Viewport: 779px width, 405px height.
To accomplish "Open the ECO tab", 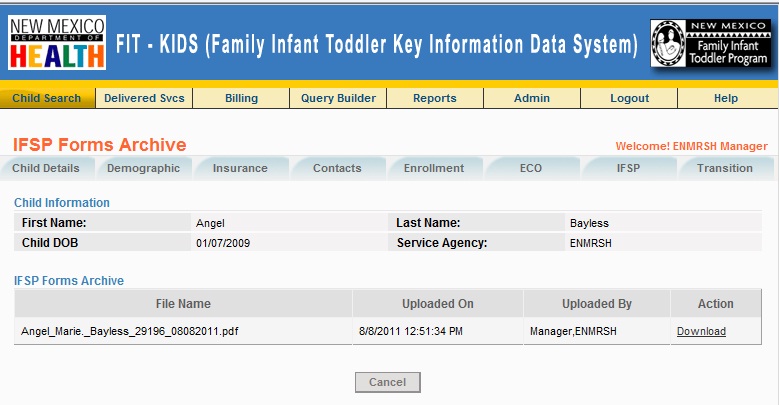I will click(x=531, y=168).
